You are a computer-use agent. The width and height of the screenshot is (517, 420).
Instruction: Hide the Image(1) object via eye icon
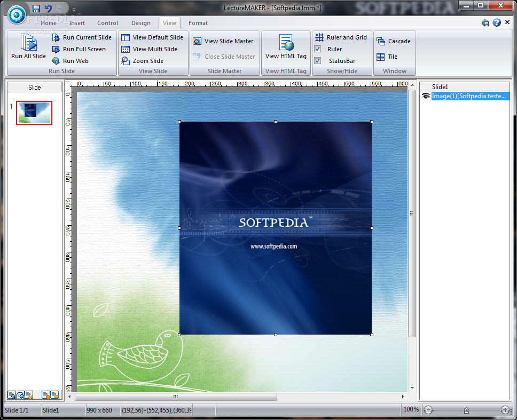pyautogui.click(x=426, y=96)
